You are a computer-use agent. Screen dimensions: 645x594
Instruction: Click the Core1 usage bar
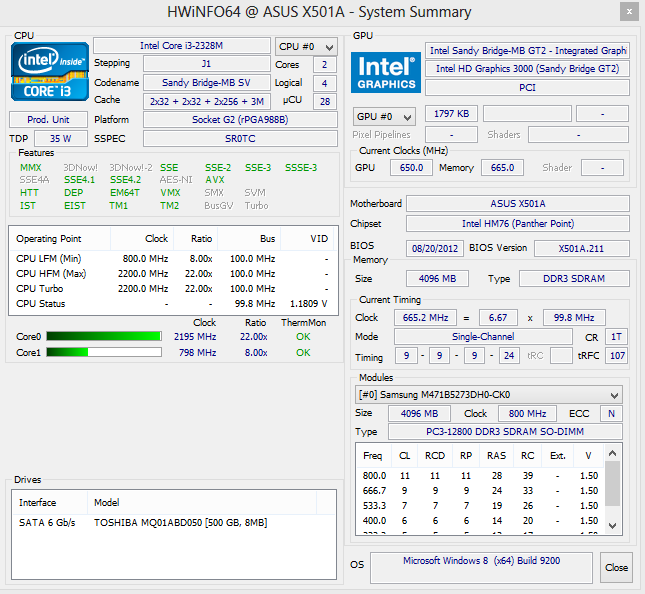(x=104, y=353)
